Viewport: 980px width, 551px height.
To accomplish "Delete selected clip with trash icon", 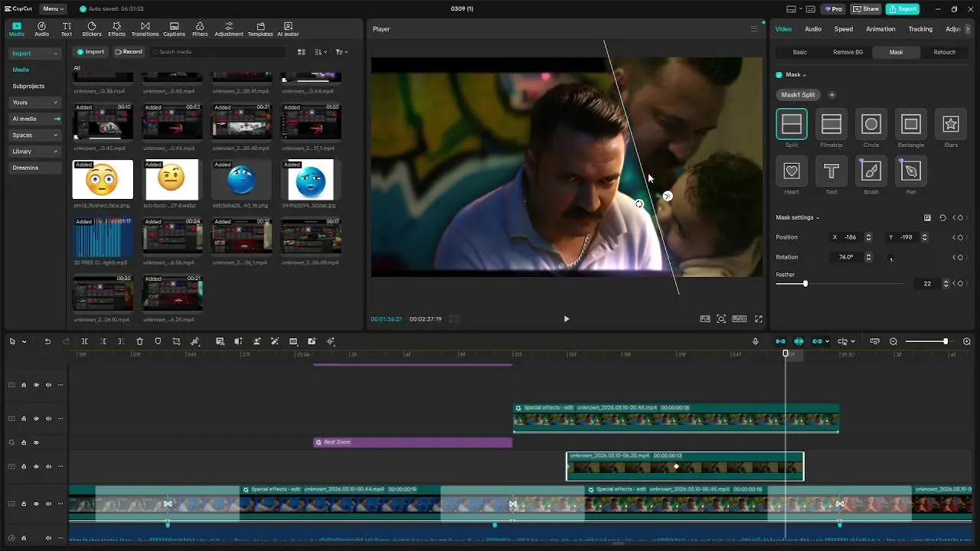I will tap(139, 341).
